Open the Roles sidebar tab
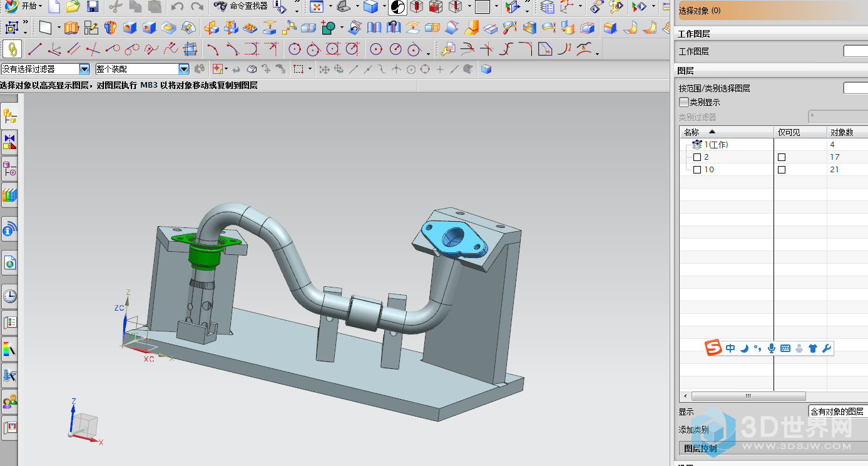The height and width of the screenshot is (466, 868). 9,401
